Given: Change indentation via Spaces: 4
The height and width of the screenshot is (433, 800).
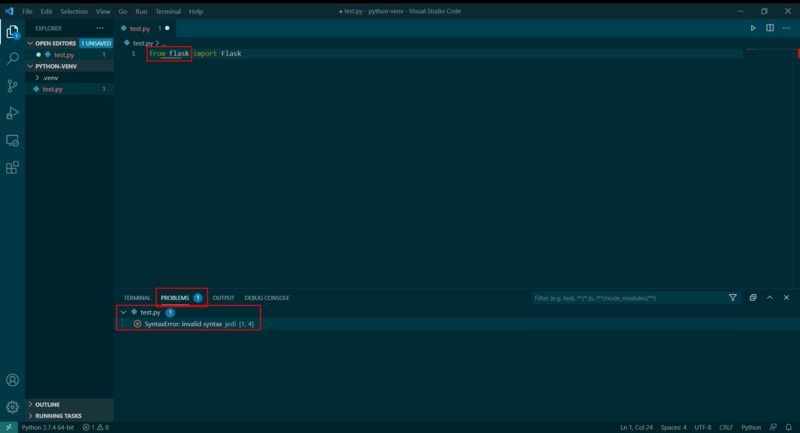Looking at the screenshot, I should (673, 427).
